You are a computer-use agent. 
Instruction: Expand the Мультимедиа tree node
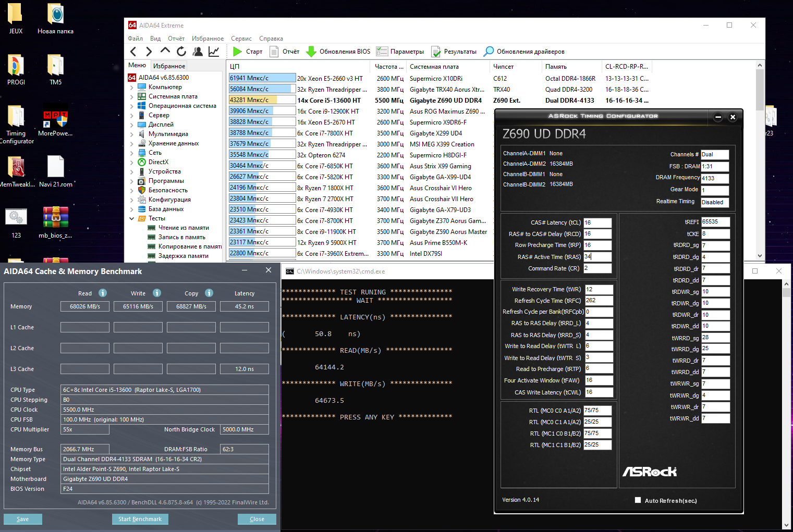(132, 134)
